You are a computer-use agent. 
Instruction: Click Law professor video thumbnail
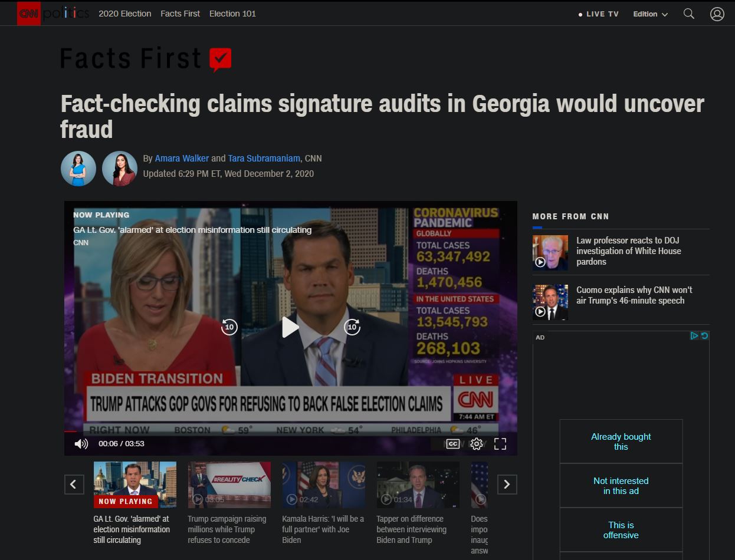[x=550, y=253]
